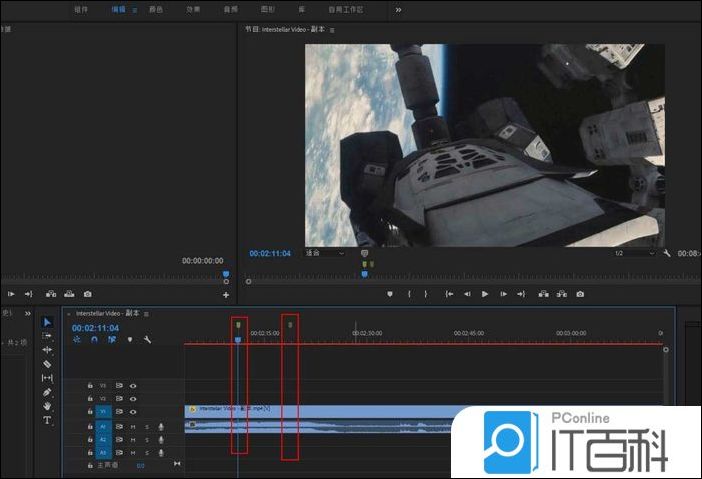This screenshot has width=702, height=479.
Task: Select the Pen tool
Action: (x=47, y=393)
